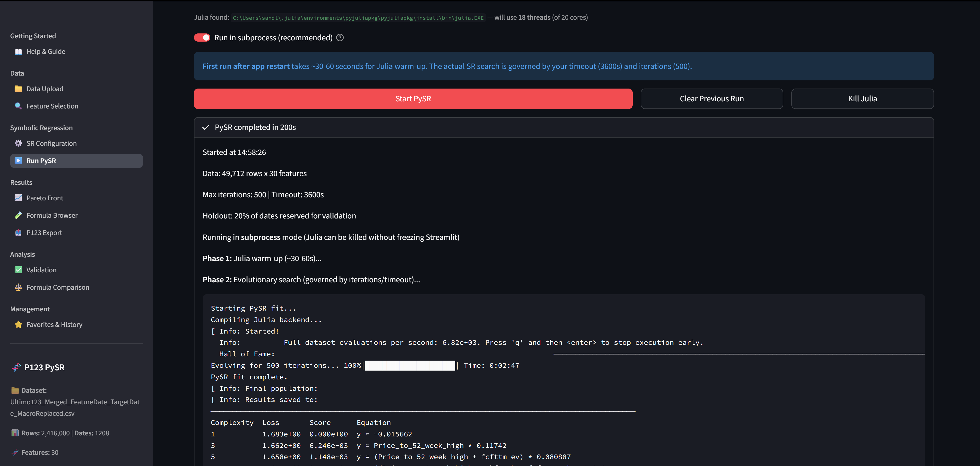Click help tooltip icon beside subprocess option

[x=340, y=38]
